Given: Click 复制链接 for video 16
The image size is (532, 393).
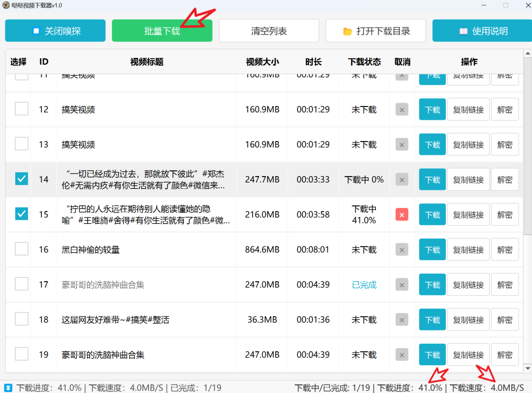Looking at the screenshot, I should [x=468, y=250].
